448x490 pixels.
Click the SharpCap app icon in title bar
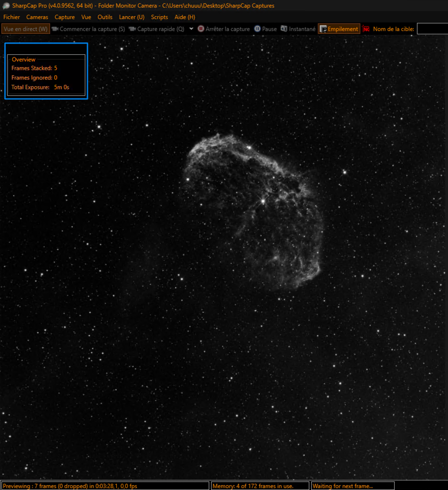click(6, 5)
